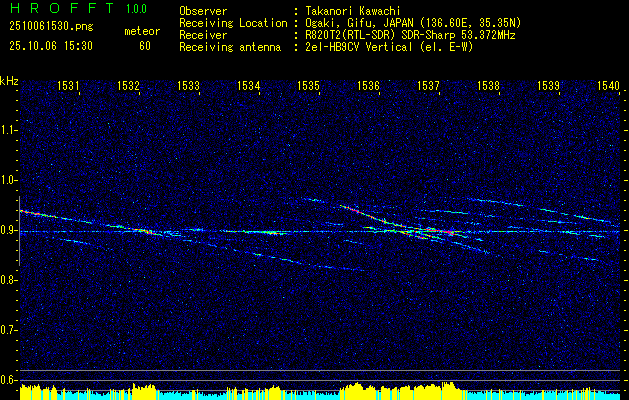Click the timestamp 25.10.06 15:30
The height and width of the screenshot is (400, 629).
point(51,46)
